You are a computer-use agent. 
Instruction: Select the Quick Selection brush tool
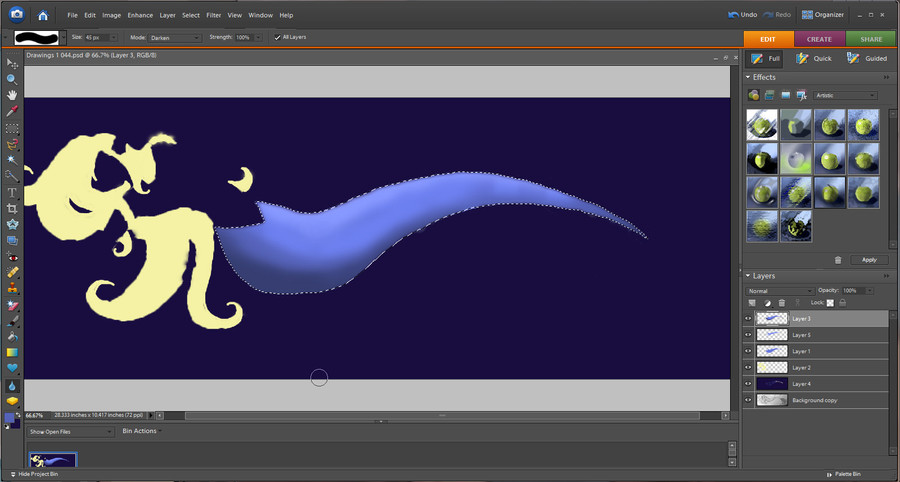[x=12, y=176]
